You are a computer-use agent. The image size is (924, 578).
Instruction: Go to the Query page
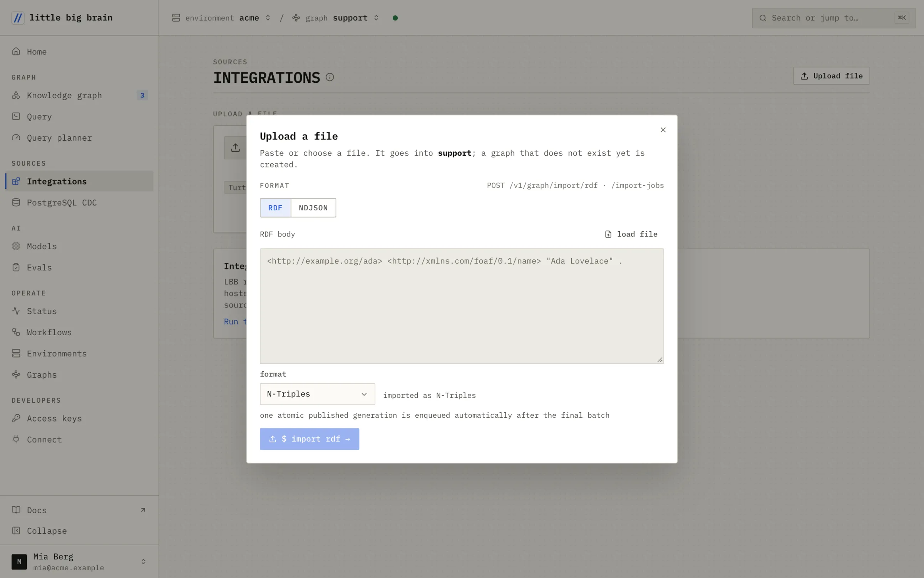(79, 116)
